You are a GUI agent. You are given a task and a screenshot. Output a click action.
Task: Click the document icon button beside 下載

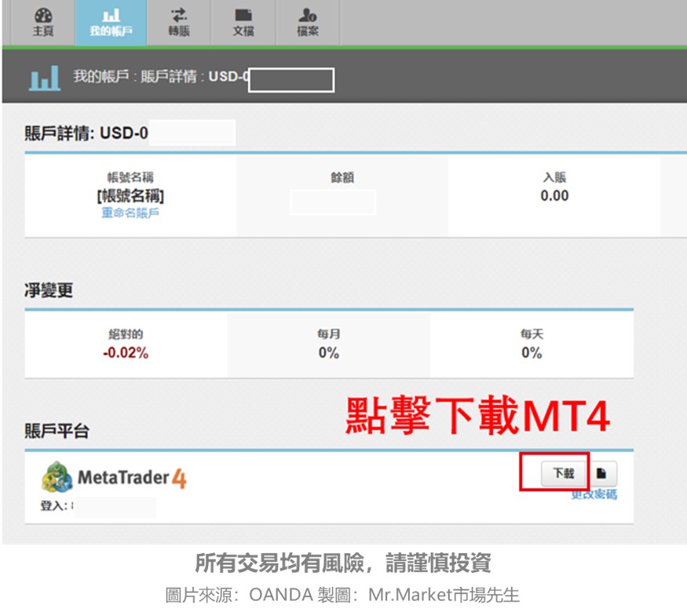(x=601, y=473)
